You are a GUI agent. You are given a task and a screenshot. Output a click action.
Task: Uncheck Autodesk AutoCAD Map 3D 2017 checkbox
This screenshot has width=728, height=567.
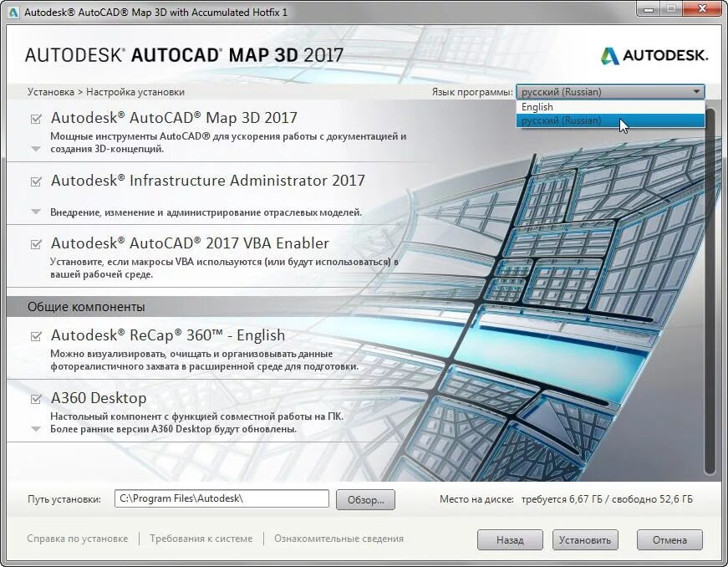coord(36,119)
